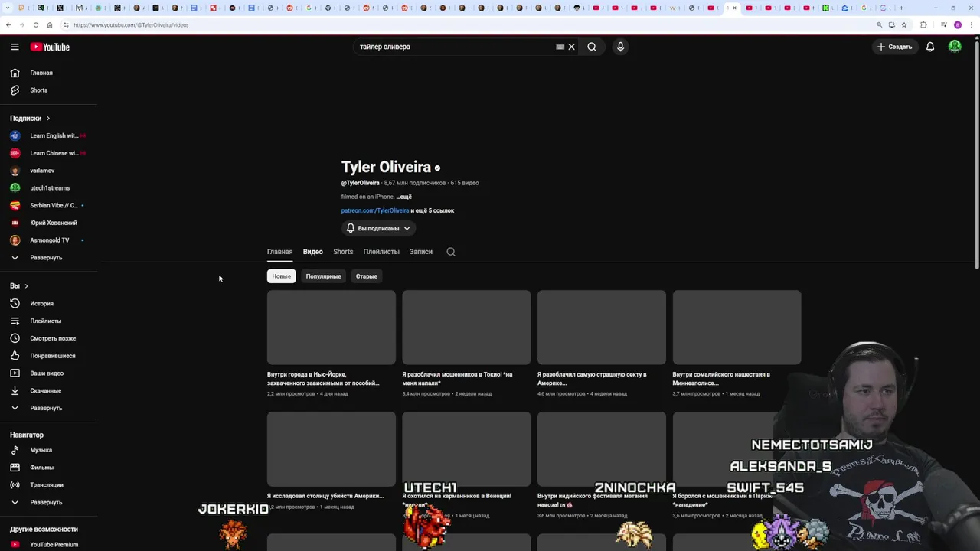
Task: Go back in the browser
Action: coord(8,24)
